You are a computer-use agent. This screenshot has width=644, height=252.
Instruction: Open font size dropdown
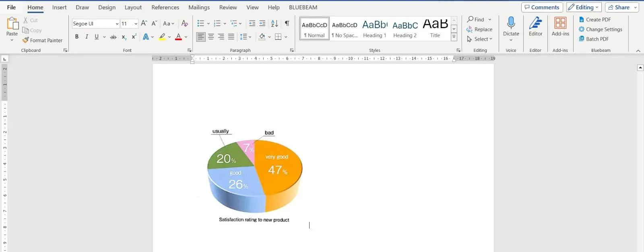coord(136,24)
